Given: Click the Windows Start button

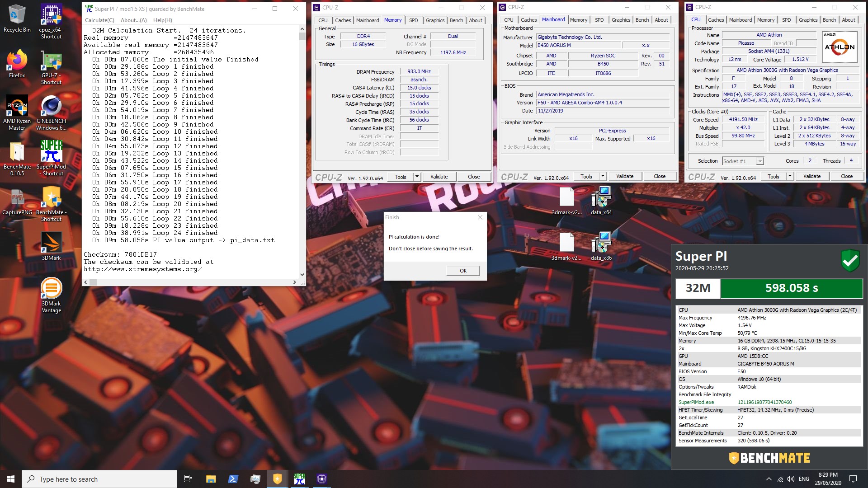Looking at the screenshot, I should click(11, 479).
